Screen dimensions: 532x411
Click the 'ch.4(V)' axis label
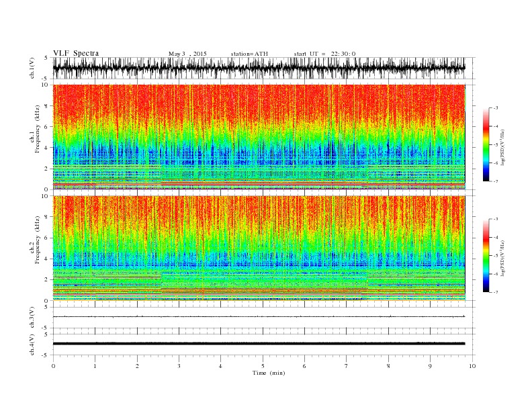pos(32,345)
